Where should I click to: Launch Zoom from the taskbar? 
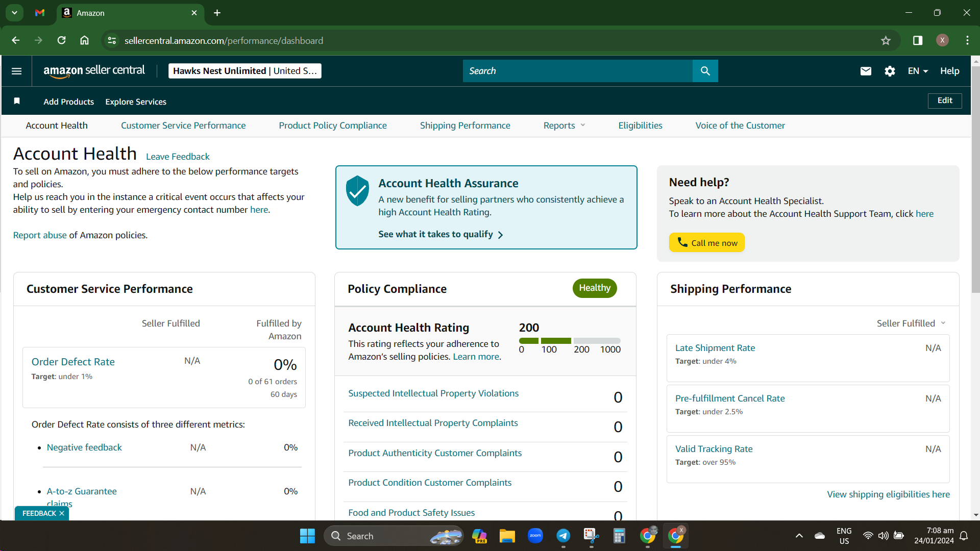click(535, 536)
